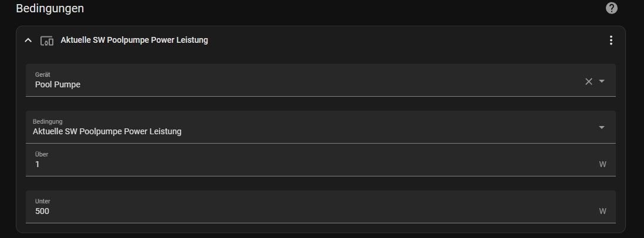Click the value 1 in Über field
This screenshot has width=644, height=238.
coord(38,164)
